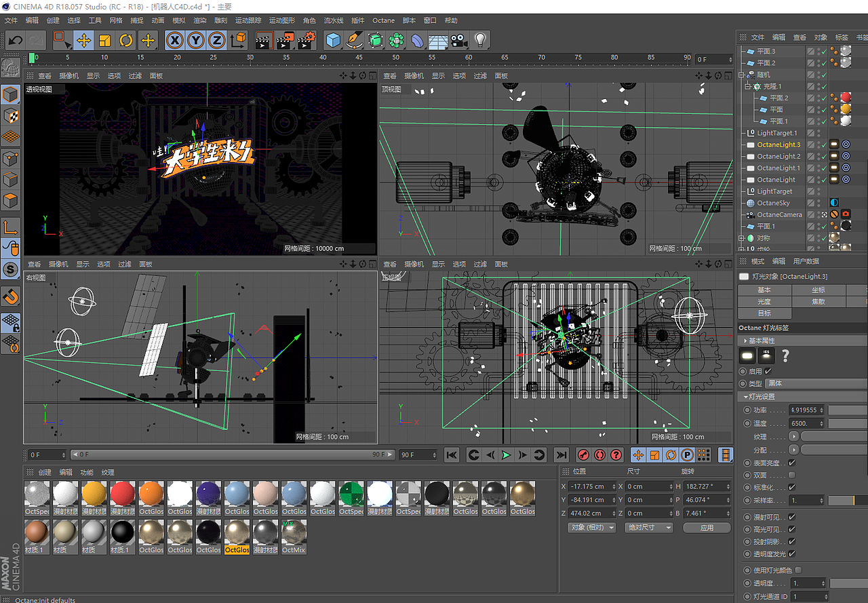
Task: Click the Autokeying record button
Action: [599, 454]
